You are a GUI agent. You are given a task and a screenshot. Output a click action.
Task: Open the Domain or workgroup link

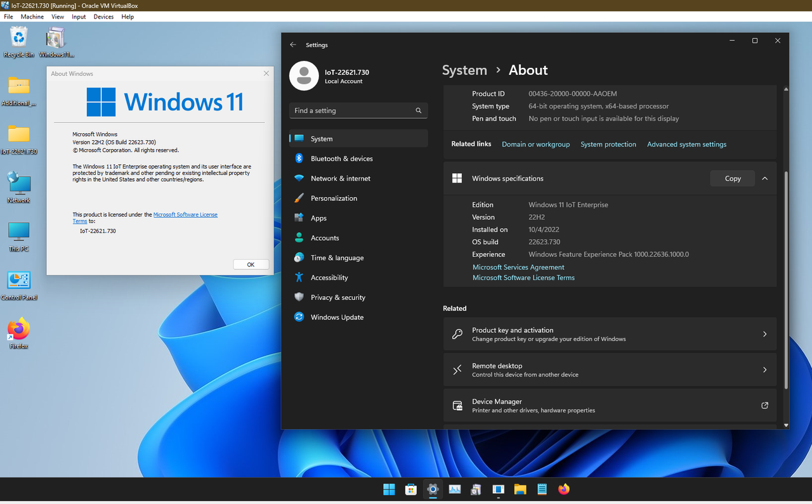536,145
